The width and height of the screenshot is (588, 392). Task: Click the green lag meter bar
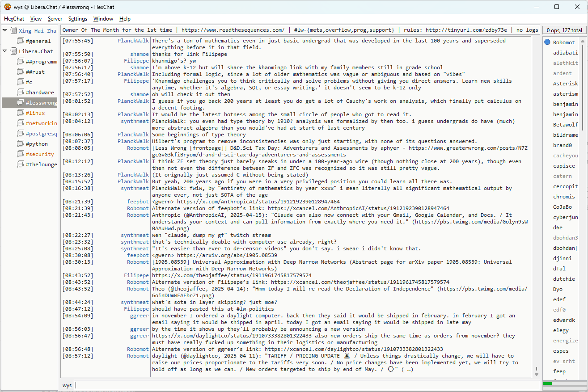[547, 384]
